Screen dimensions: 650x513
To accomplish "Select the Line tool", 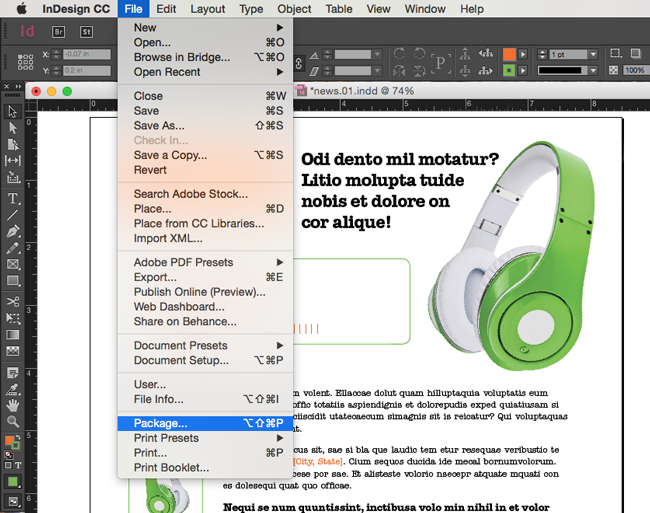I will click(x=12, y=215).
